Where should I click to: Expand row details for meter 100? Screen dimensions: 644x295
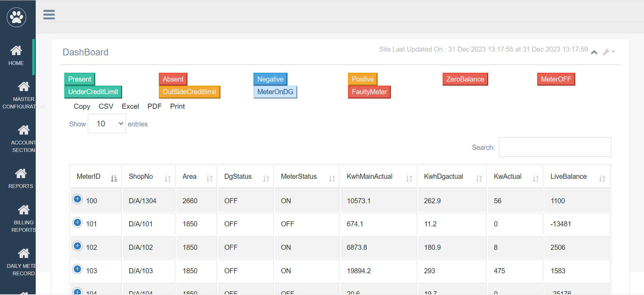coord(78,199)
